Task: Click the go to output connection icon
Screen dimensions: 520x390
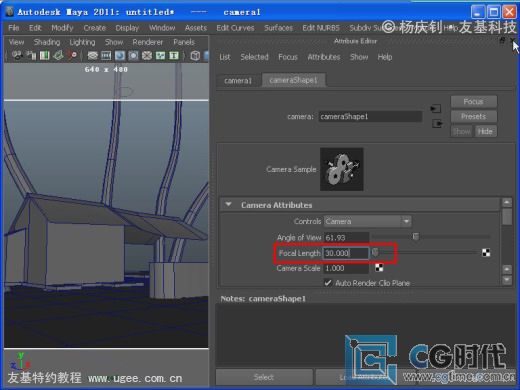Action: click(437, 124)
